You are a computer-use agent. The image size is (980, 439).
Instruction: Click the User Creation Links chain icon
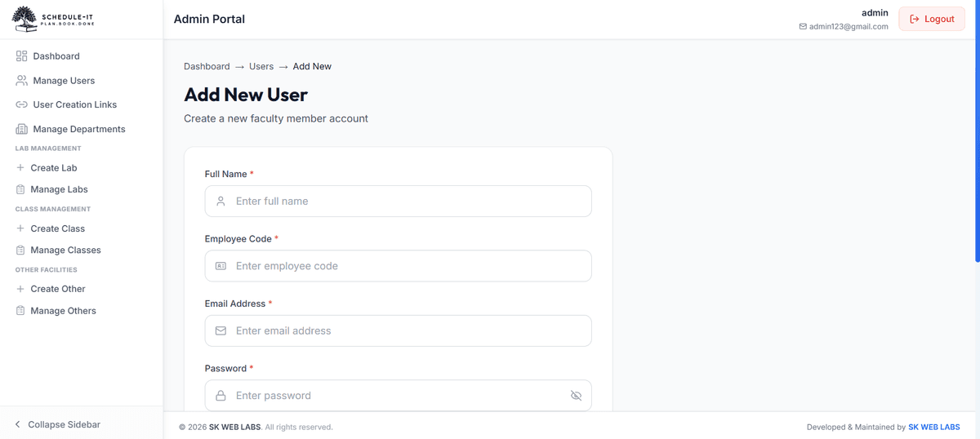coord(21,104)
